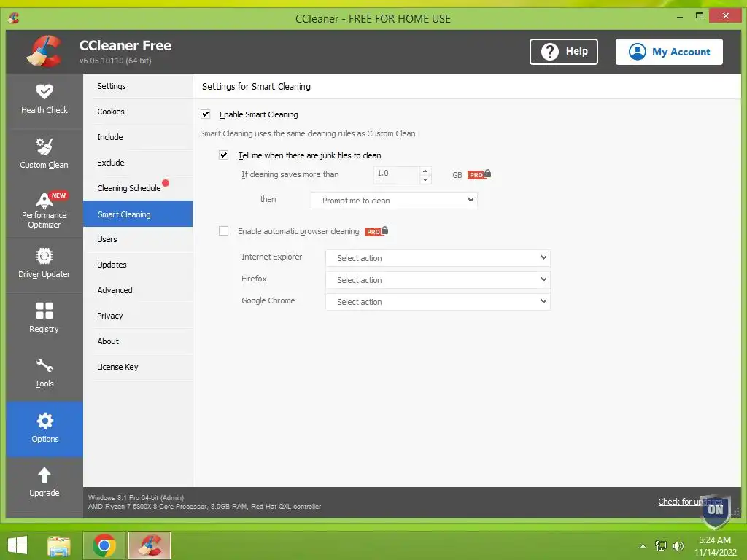Open Performance Optimizer from sidebar
This screenshot has width=747, height=560.
coord(44,209)
